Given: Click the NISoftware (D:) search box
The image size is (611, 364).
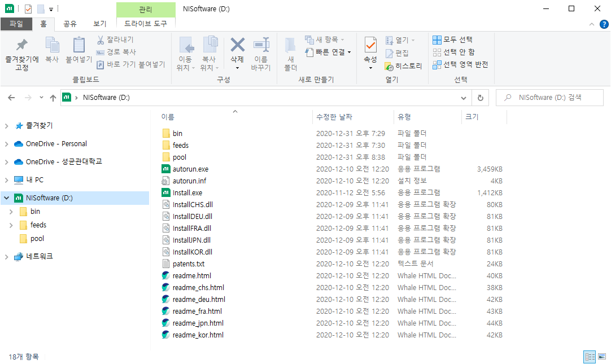Looking at the screenshot, I should (549, 98).
